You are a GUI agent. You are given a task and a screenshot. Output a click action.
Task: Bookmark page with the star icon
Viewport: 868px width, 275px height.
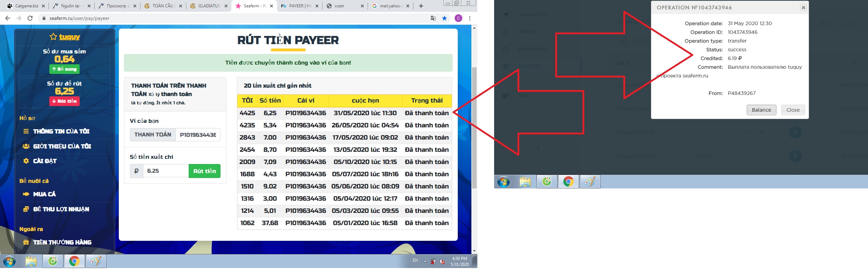pos(444,18)
